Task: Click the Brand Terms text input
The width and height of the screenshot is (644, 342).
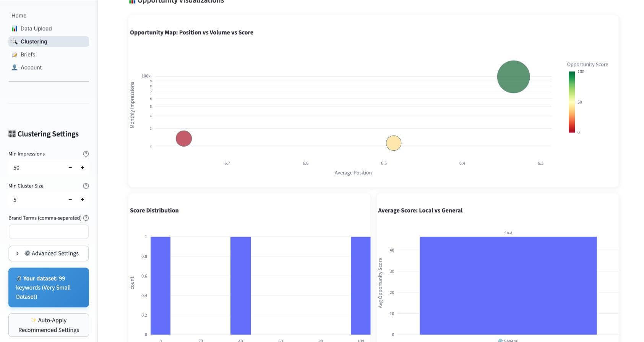Action: 49,232
